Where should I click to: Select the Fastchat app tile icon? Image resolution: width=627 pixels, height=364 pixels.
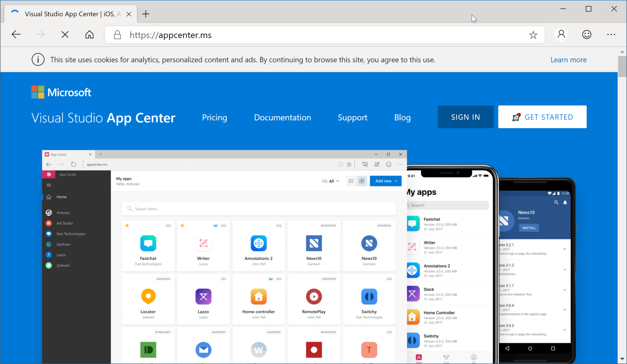[148, 243]
